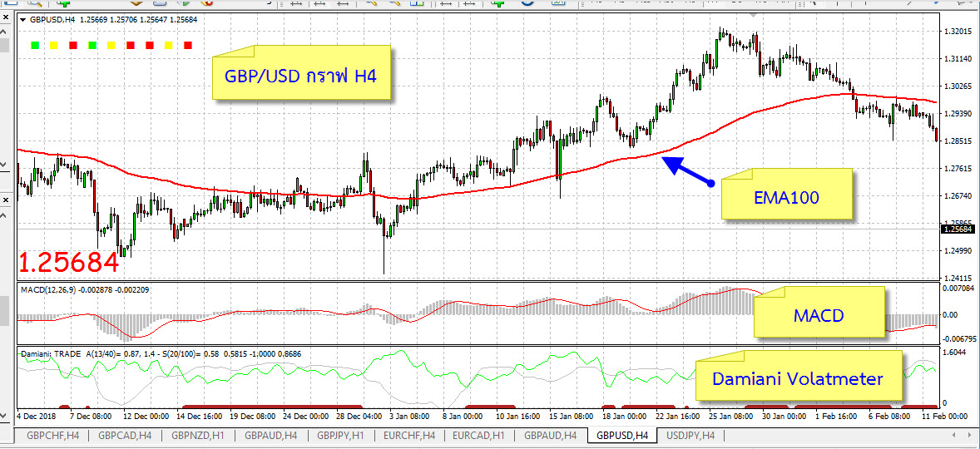Image resolution: width=980 pixels, height=449 pixels.
Task: Open the GBPJPY,H1 chart tab
Action: [339, 435]
